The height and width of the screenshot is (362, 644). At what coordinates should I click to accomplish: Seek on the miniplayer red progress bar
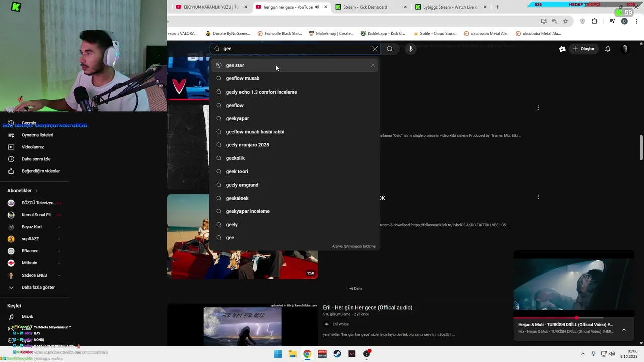(x=574, y=318)
